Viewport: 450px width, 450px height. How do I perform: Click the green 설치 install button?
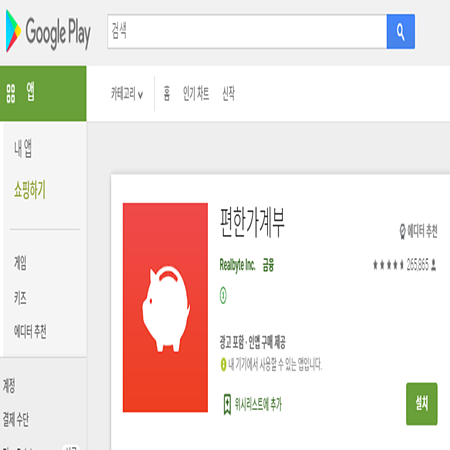422,404
